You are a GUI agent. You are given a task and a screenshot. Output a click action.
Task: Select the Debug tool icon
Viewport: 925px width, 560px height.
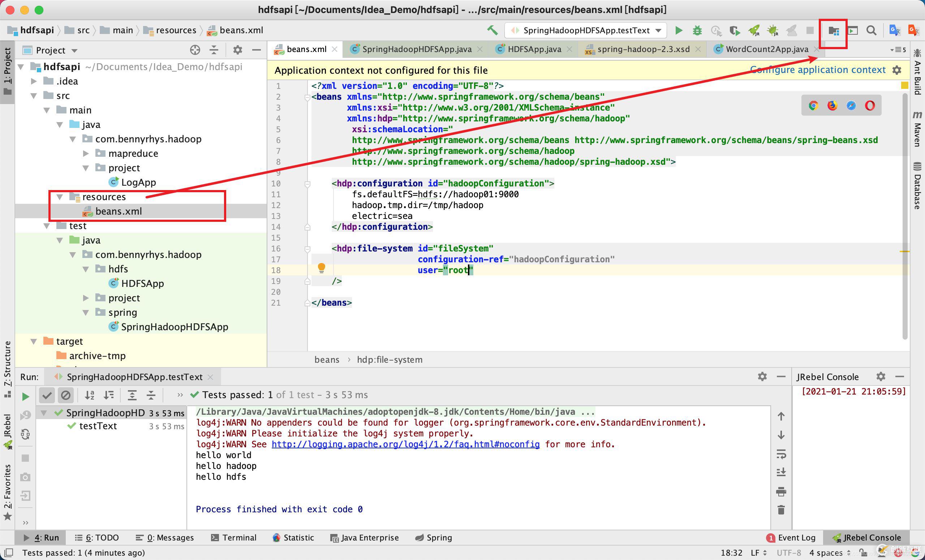point(698,30)
